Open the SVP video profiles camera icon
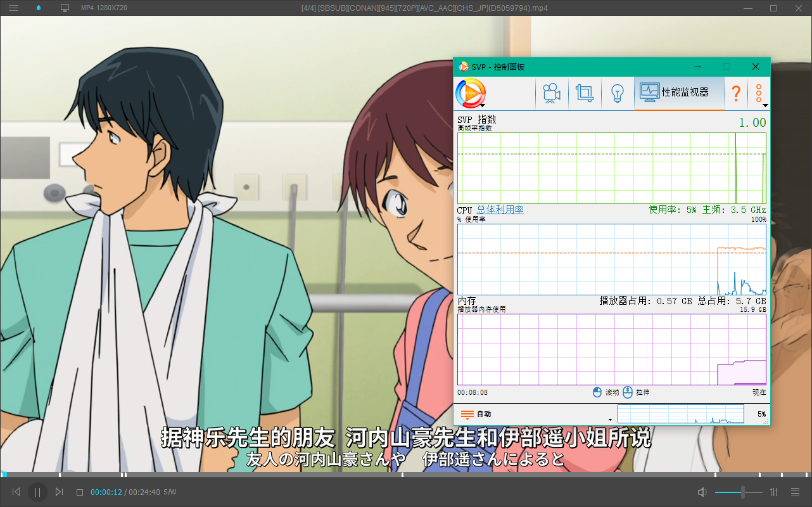812x507 pixels. click(552, 93)
